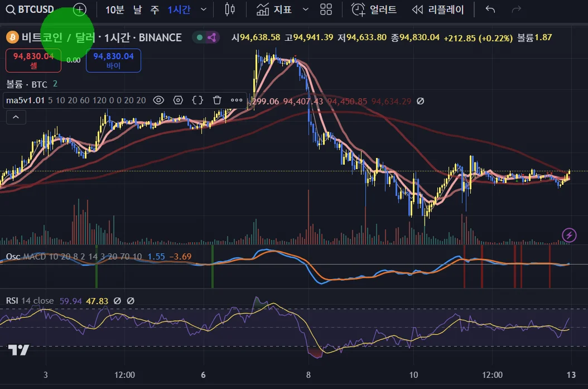This screenshot has width=588, height=389.
Task: Click the purple lightning bolt icon
Action: (x=569, y=235)
